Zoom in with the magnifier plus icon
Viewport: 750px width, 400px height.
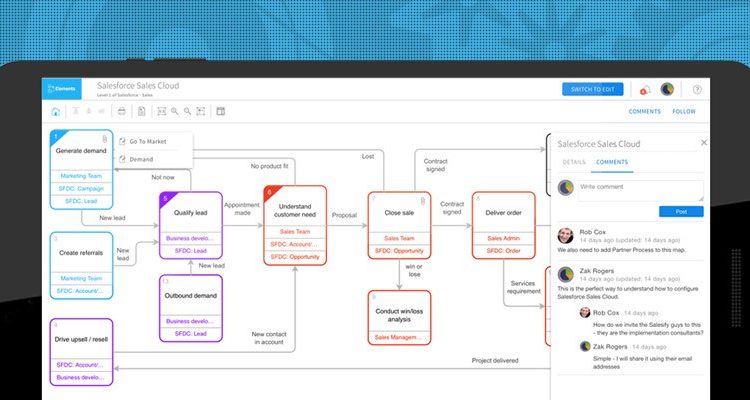175,111
